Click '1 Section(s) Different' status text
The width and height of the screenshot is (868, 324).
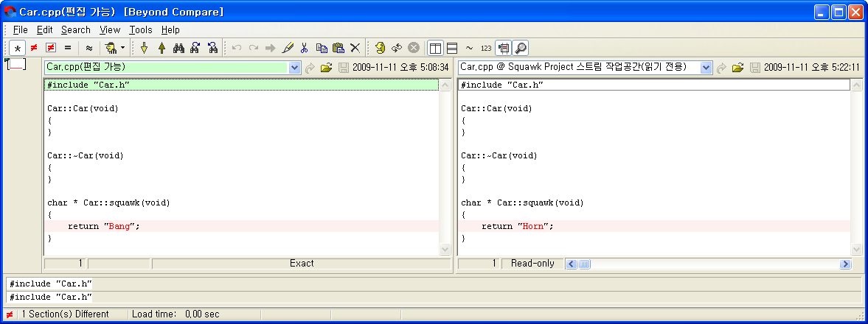66,314
